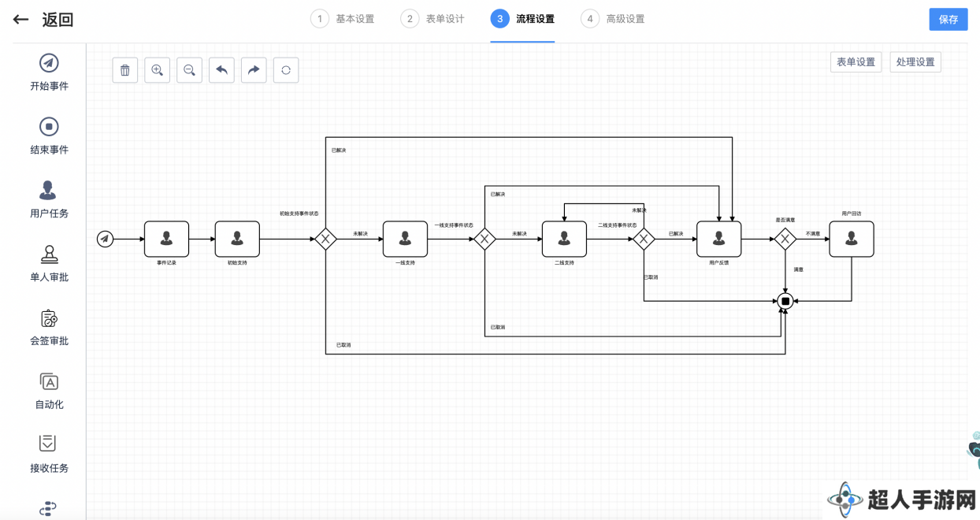Zoom out of the flowchart canvas
This screenshot has height=520, width=980.
point(190,70)
